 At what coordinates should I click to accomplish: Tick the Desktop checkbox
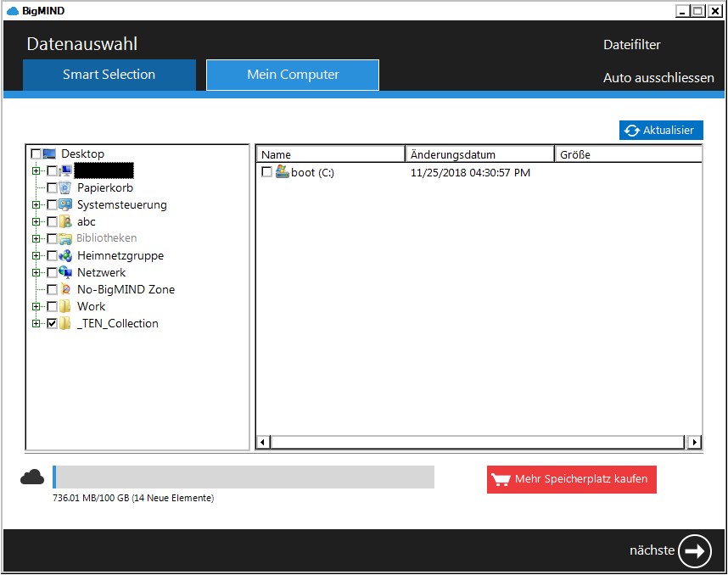(36, 154)
